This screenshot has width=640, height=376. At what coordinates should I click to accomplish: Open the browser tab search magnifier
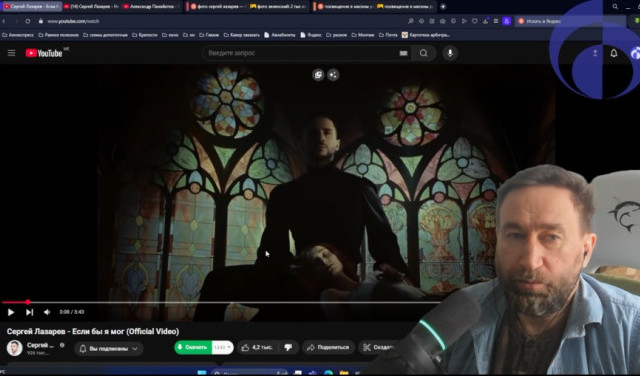point(615,7)
